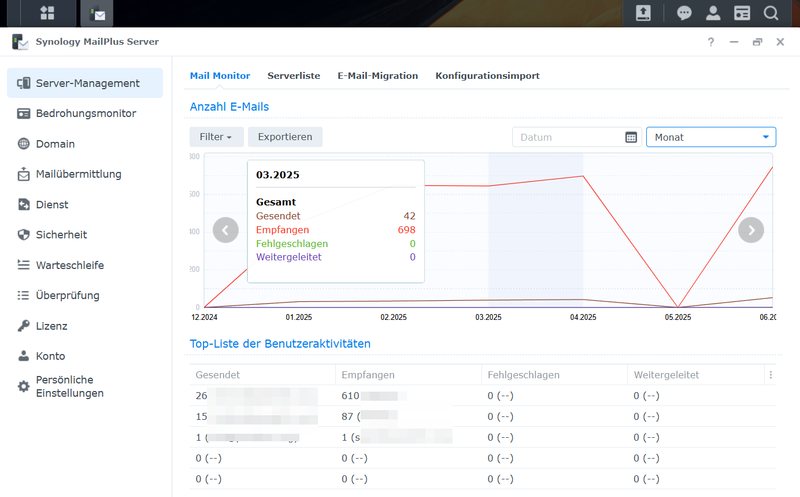The width and height of the screenshot is (800, 497).
Task: Click the Mailübermittlung icon
Action: pos(23,174)
